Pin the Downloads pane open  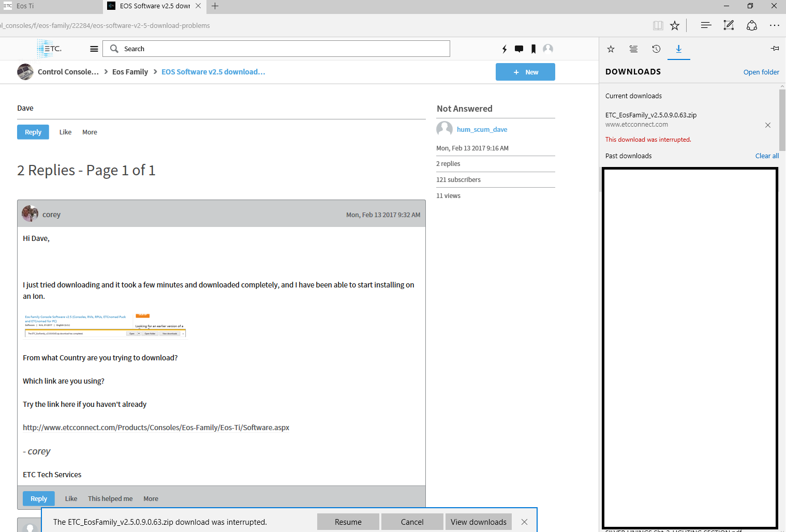tap(775, 48)
